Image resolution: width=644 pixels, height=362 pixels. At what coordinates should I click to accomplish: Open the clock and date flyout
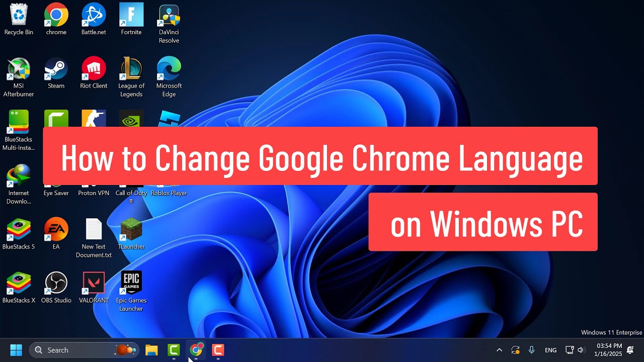click(x=609, y=350)
